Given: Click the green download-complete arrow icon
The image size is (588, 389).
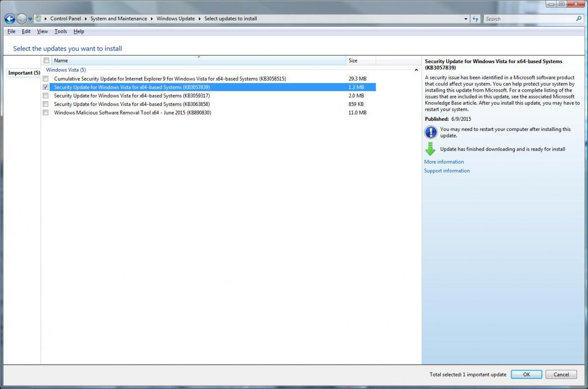Looking at the screenshot, I should click(430, 149).
